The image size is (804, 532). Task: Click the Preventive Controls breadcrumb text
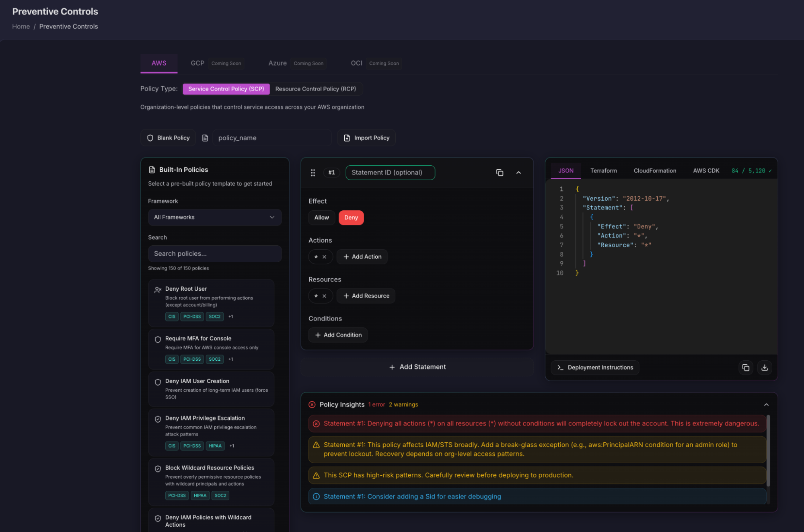click(68, 27)
